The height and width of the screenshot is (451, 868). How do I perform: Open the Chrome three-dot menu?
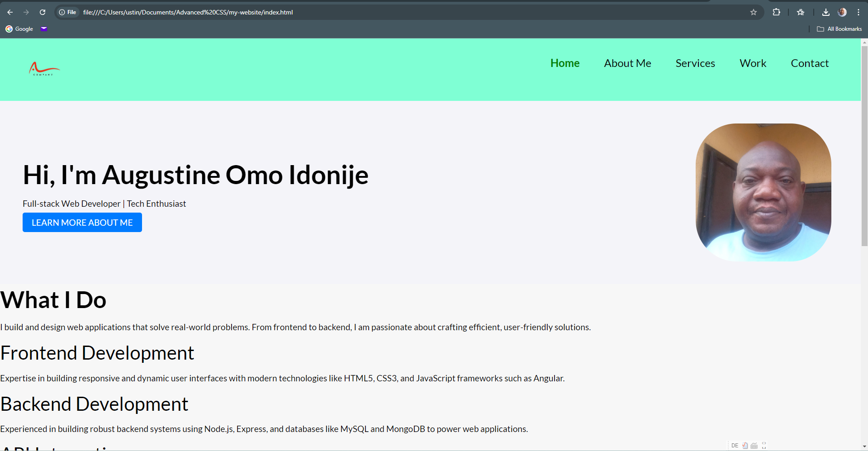(859, 12)
